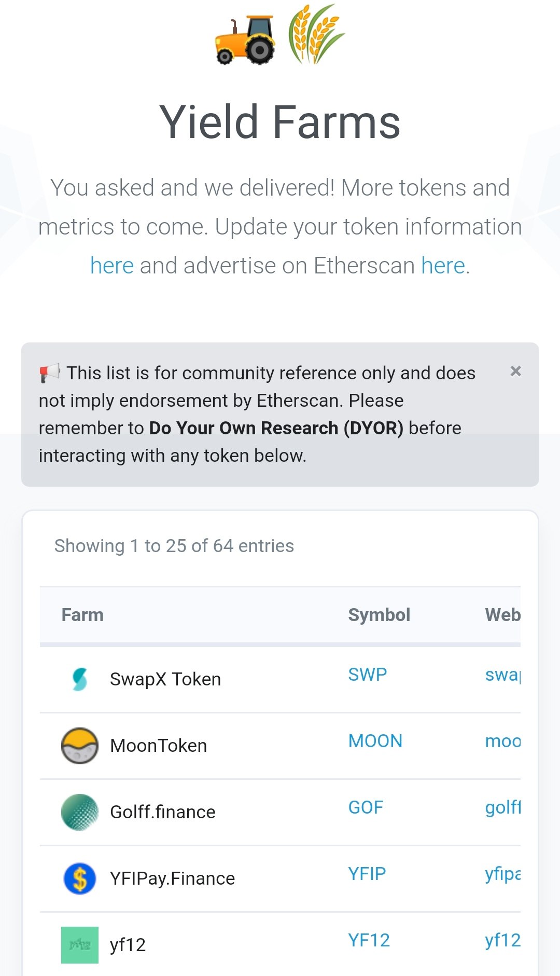Open the MOON symbol link
This screenshot has height=976, width=560.
point(375,741)
